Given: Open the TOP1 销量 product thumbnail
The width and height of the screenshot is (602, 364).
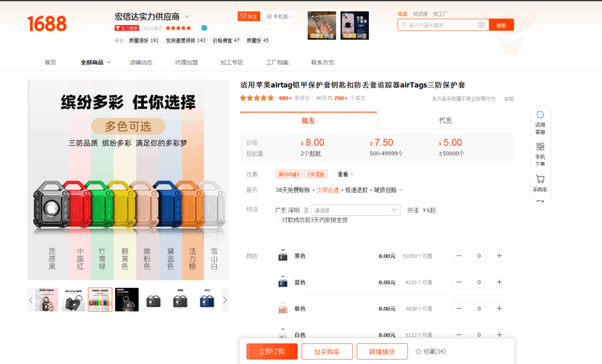Looking at the screenshot, I should coord(322,25).
